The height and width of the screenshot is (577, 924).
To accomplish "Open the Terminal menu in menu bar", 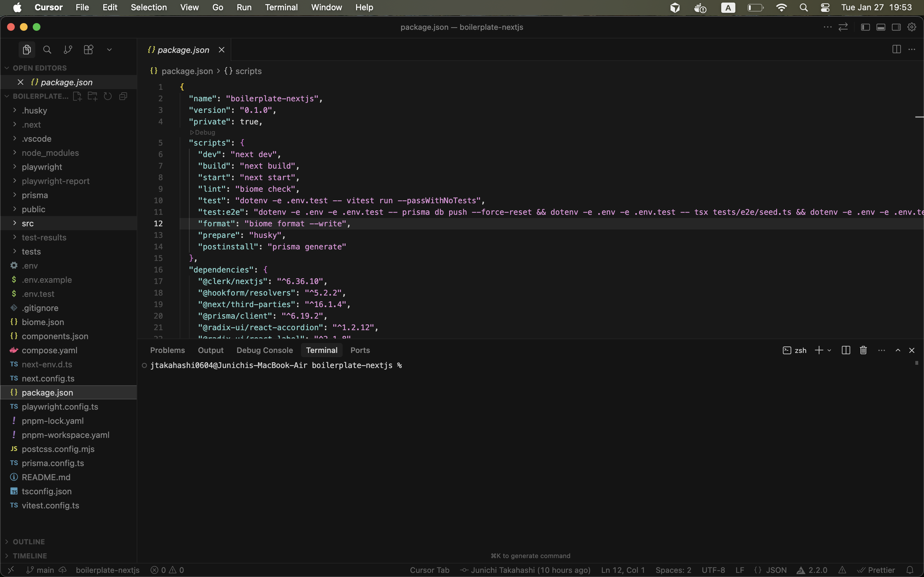I will tap(281, 7).
